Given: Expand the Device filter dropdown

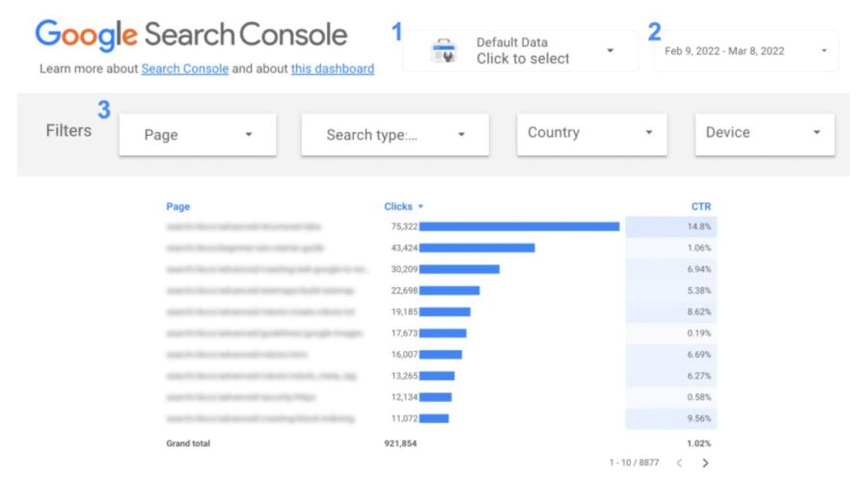Looking at the screenshot, I should click(765, 134).
